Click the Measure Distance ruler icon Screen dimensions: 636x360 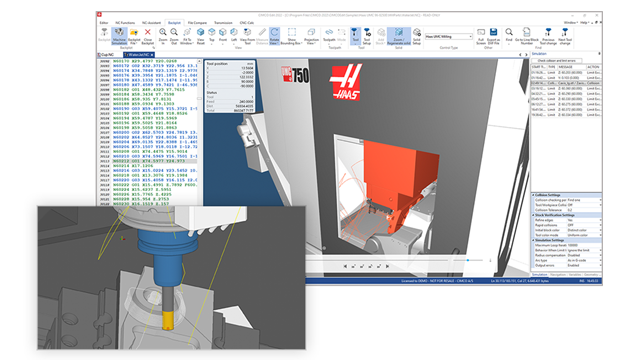pos(262,32)
